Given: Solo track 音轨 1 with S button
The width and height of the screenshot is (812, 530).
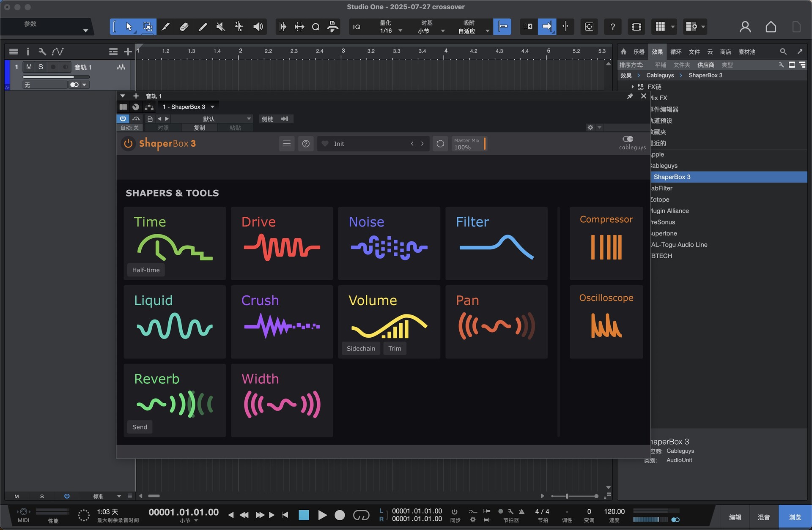Looking at the screenshot, I should 41,67.
